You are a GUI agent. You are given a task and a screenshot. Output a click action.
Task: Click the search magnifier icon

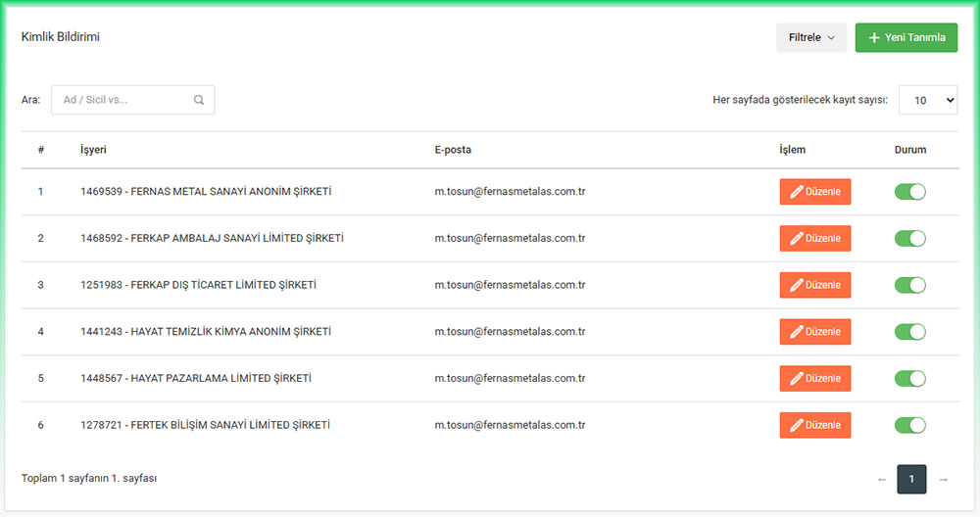(199, 100)
